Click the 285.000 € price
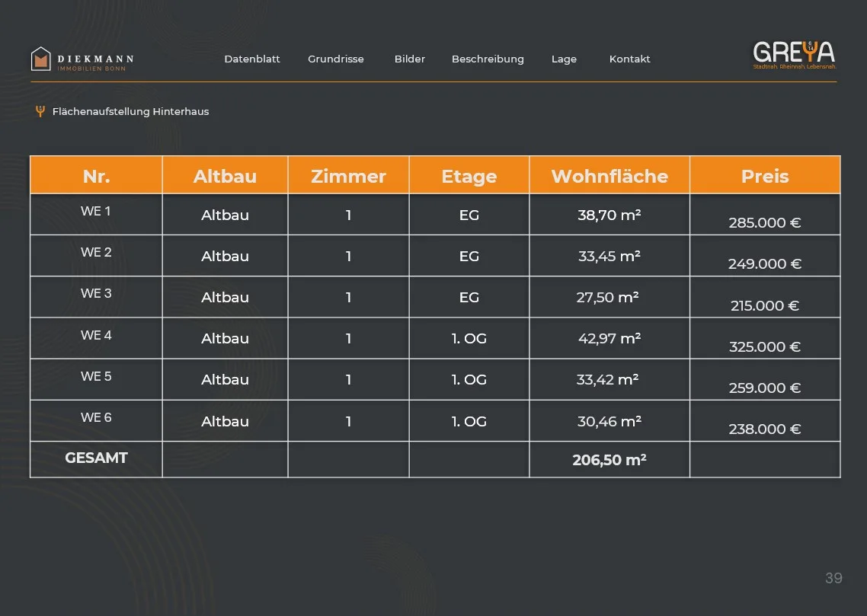Image resolution: width=867 pixels, height=616 pixels. click(x=765, y=222)
